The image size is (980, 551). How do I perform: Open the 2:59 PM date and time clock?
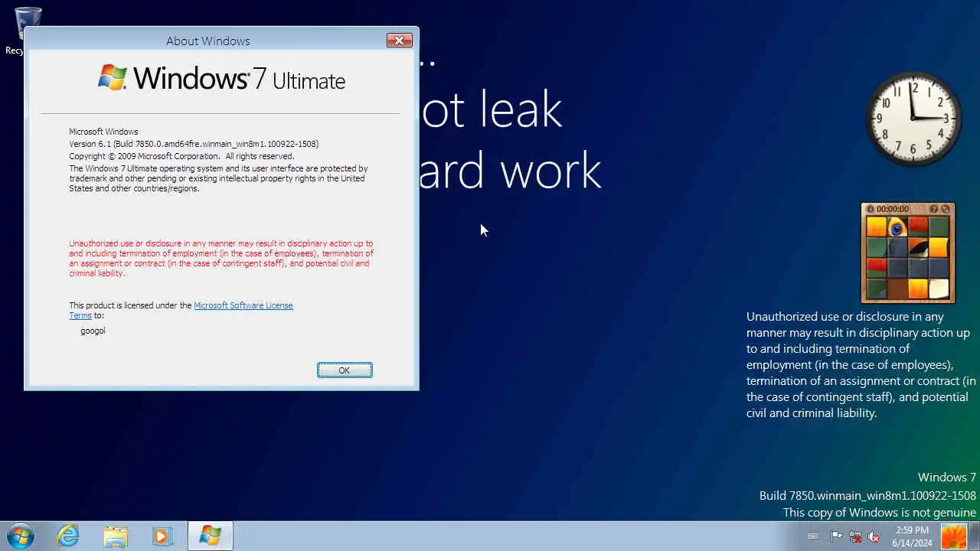912,536
